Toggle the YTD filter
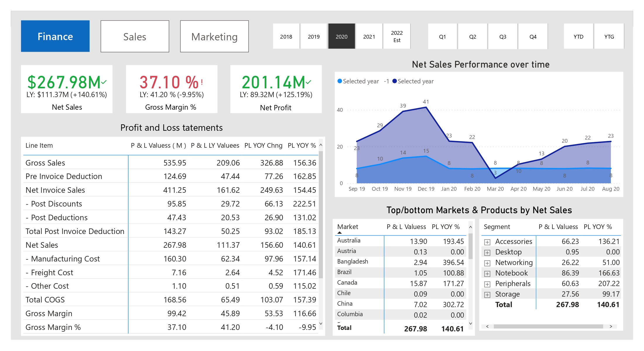 click(578, 36)
